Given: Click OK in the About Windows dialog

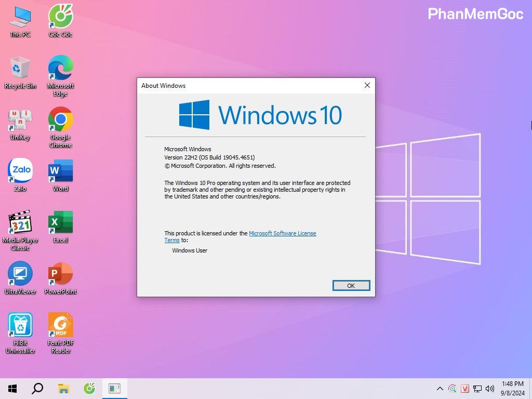Looking at the screenshot, I should [x=351, y=285].
